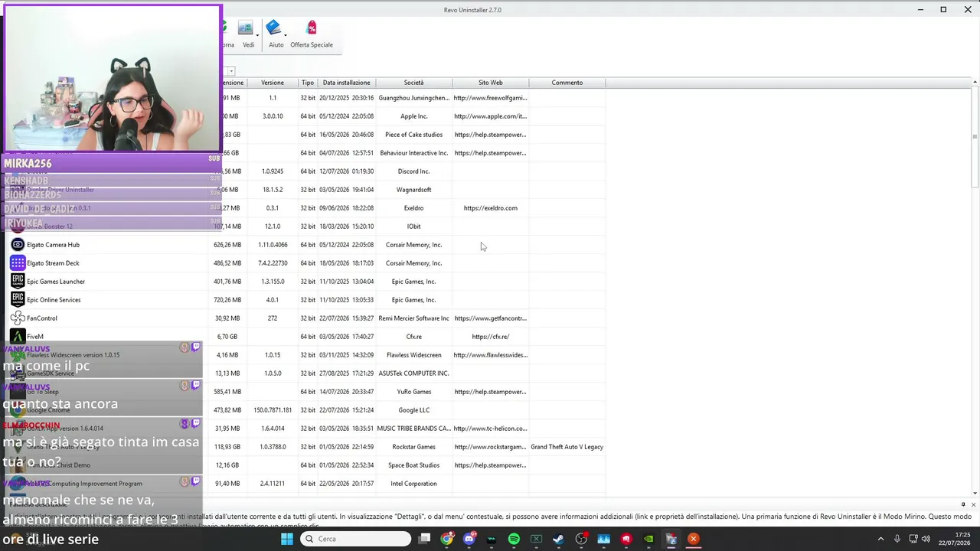980x551 pixels.
Task: Sort by the Commento column header
Action: click(567, 83)
